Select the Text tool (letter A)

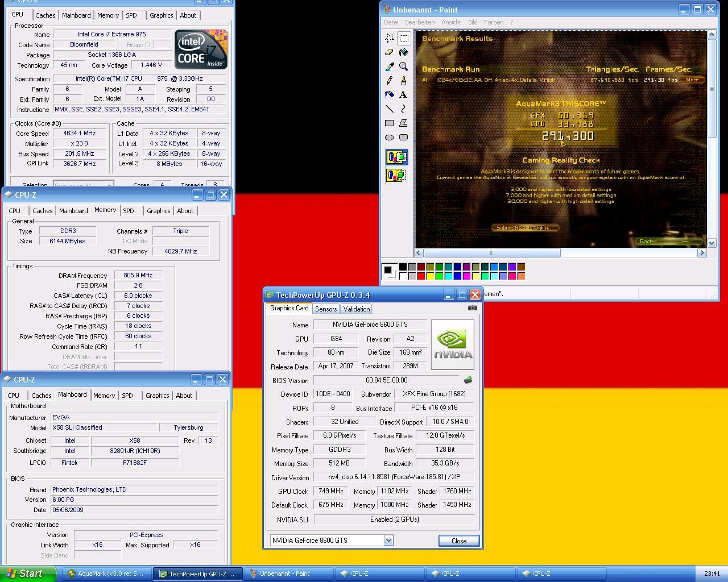point(404,94)
